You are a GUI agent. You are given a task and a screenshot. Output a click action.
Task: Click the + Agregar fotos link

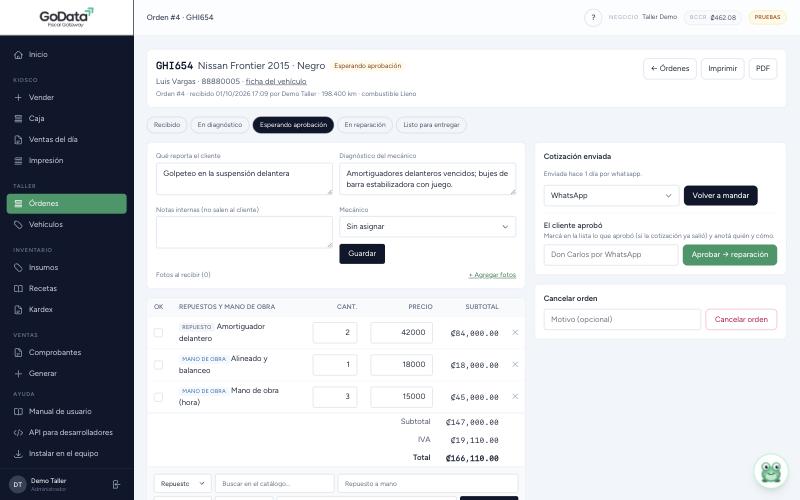pyautogui.click(x=492, y=275)
